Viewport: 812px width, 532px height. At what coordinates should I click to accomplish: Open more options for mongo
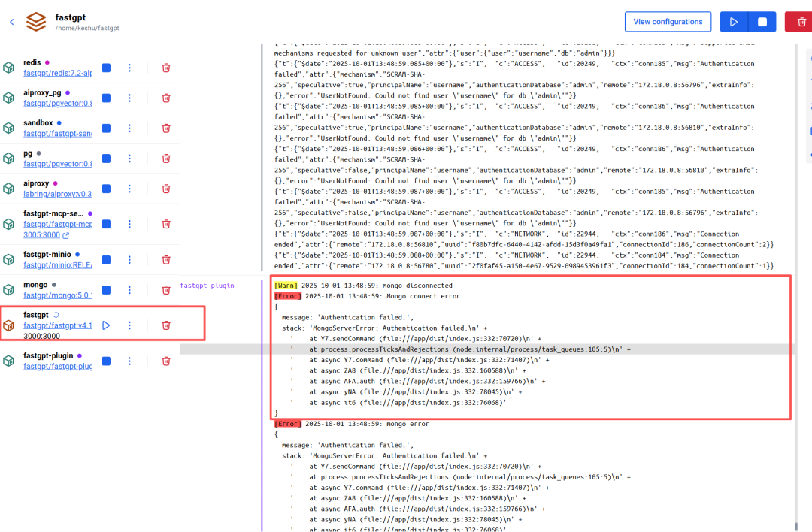[x=129, y=290]
